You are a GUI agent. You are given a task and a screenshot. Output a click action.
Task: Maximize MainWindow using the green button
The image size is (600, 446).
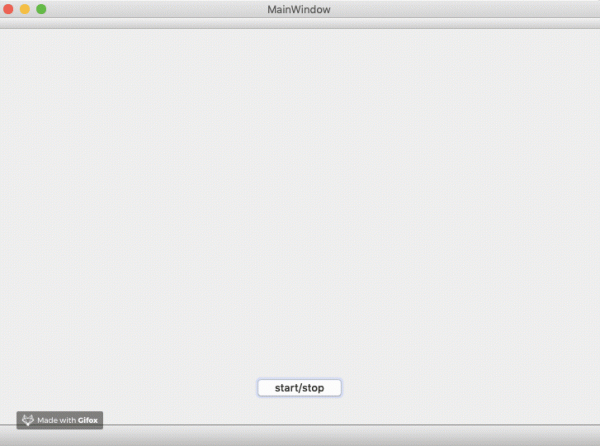coord(41,9)
